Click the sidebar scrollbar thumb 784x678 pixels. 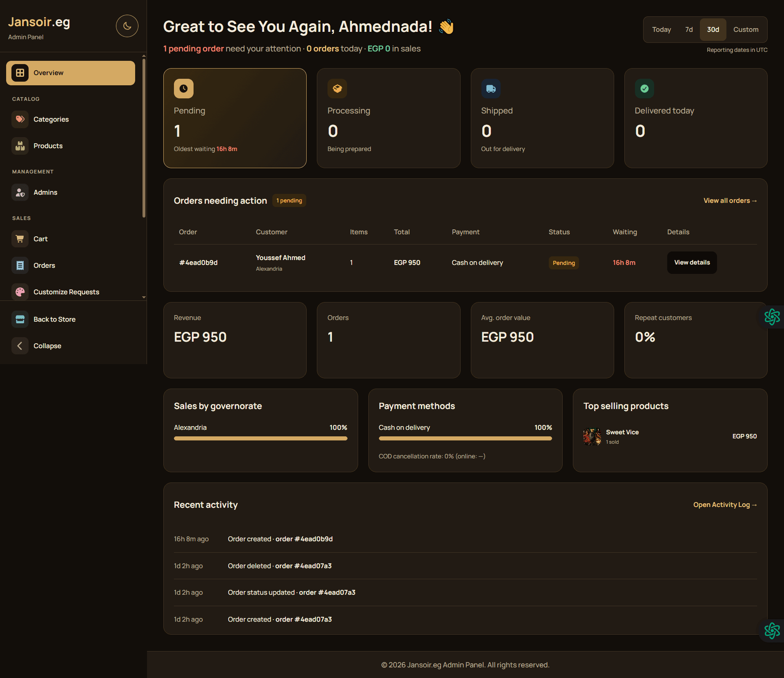[x=144, y=138]
